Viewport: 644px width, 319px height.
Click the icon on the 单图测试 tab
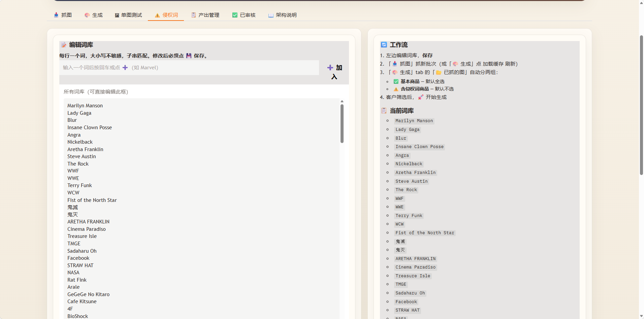click(x=117, y=15)
